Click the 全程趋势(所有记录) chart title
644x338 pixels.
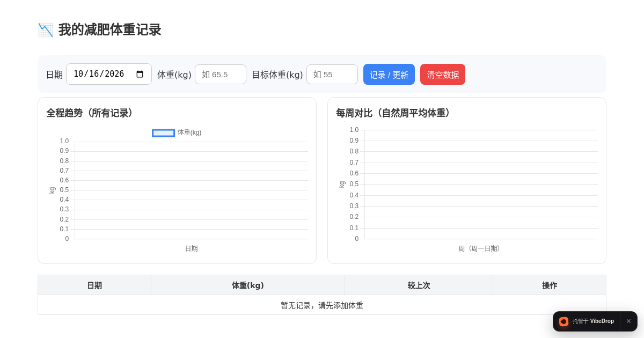[91, 113]
